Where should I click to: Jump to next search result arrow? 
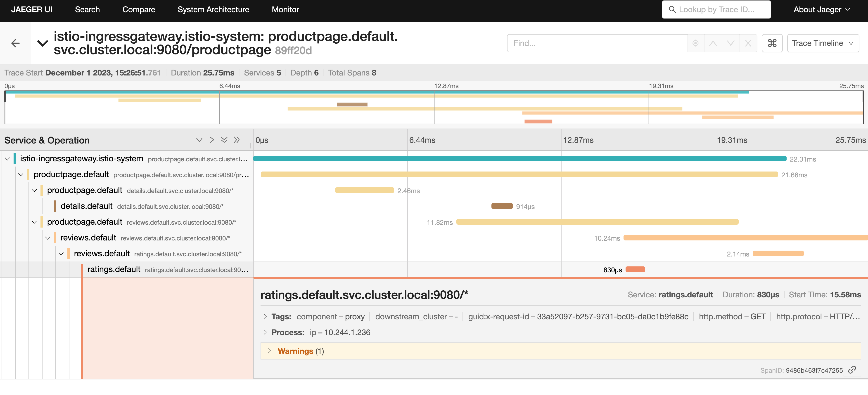pyautogui.click(x=730, y=43)
